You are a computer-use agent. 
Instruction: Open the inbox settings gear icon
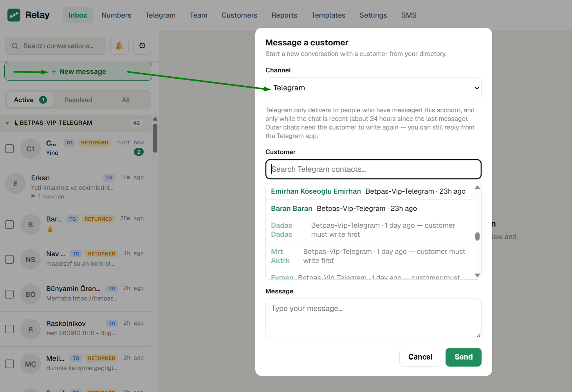click(142, 46)
